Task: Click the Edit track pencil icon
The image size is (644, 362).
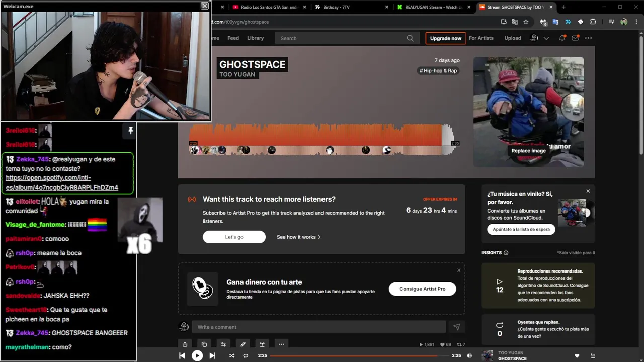Action: coord(243,344)
